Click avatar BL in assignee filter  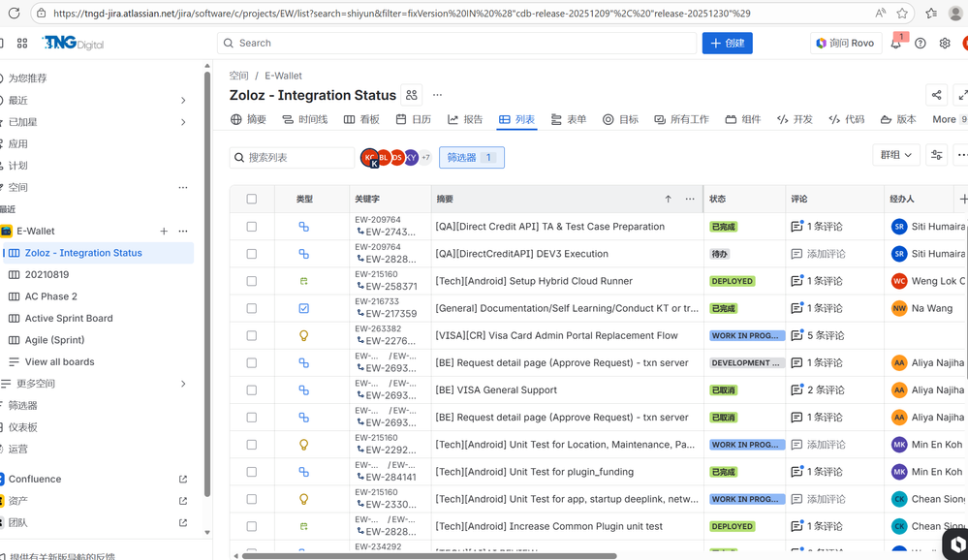384,158
